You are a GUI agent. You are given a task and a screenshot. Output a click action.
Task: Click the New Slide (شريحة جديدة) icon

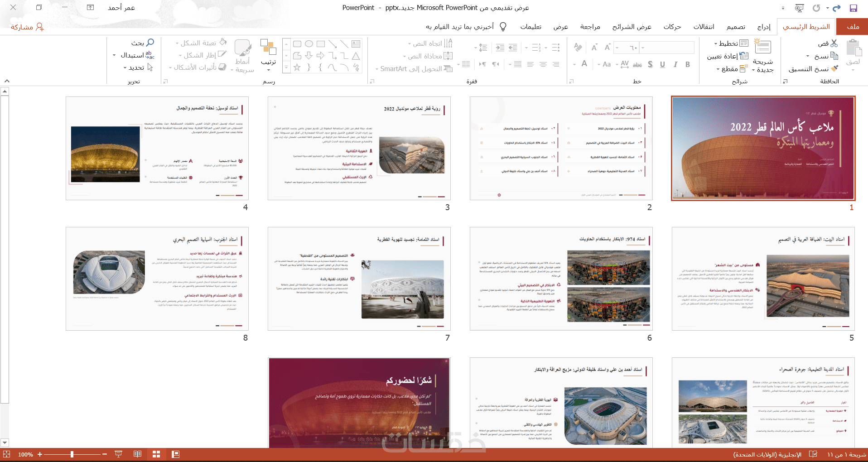[763, 47]
